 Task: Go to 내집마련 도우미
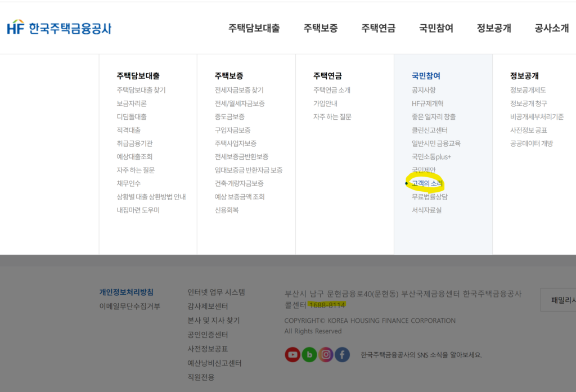pos(138,210)
